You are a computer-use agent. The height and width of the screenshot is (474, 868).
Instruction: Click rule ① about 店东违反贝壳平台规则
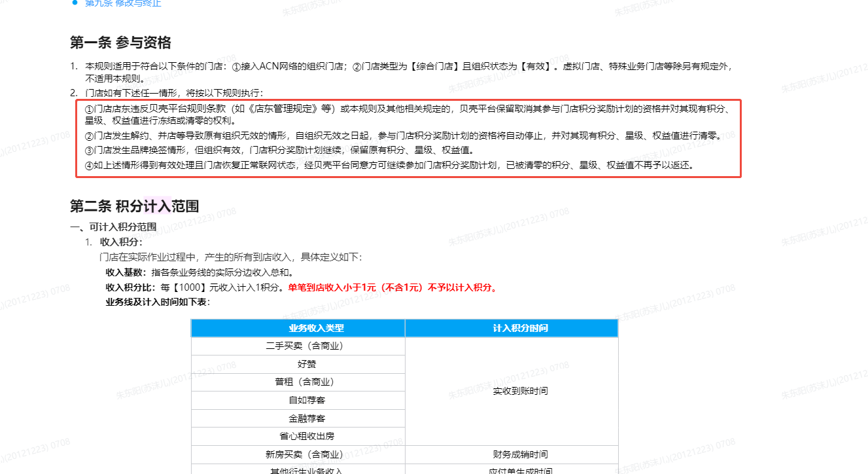pyautogui.click(x=406, y=108)
